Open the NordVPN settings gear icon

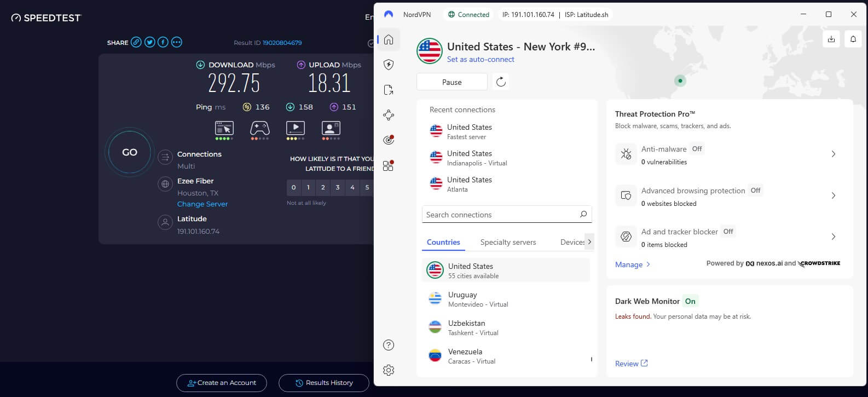click(389, 370)
